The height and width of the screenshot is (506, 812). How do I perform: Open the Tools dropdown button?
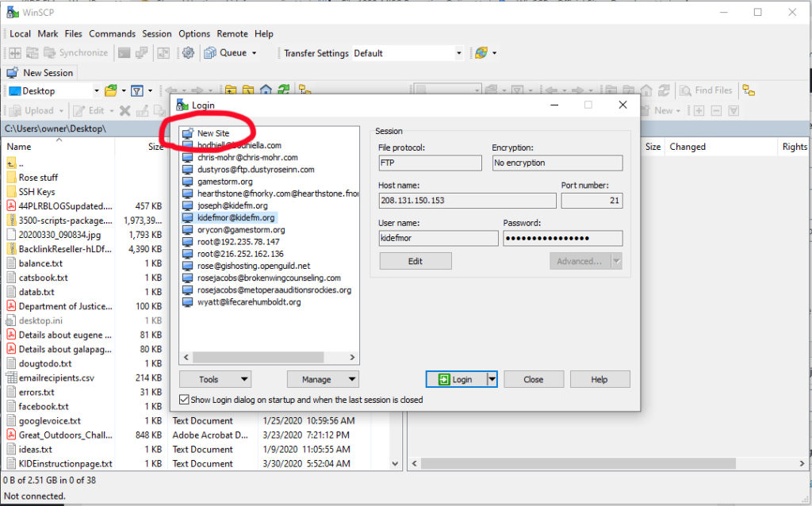click(216, 379)
